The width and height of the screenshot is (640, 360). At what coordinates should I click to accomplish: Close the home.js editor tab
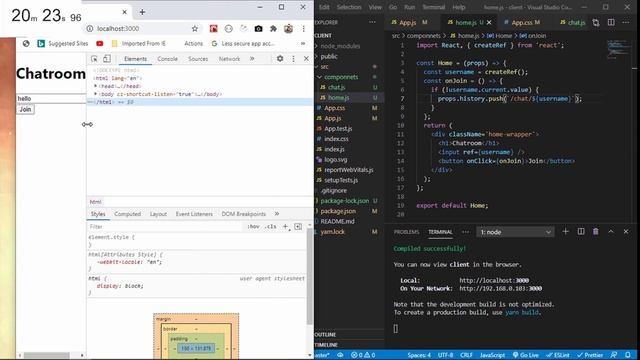pyautogui.click(x=489, y=22)
